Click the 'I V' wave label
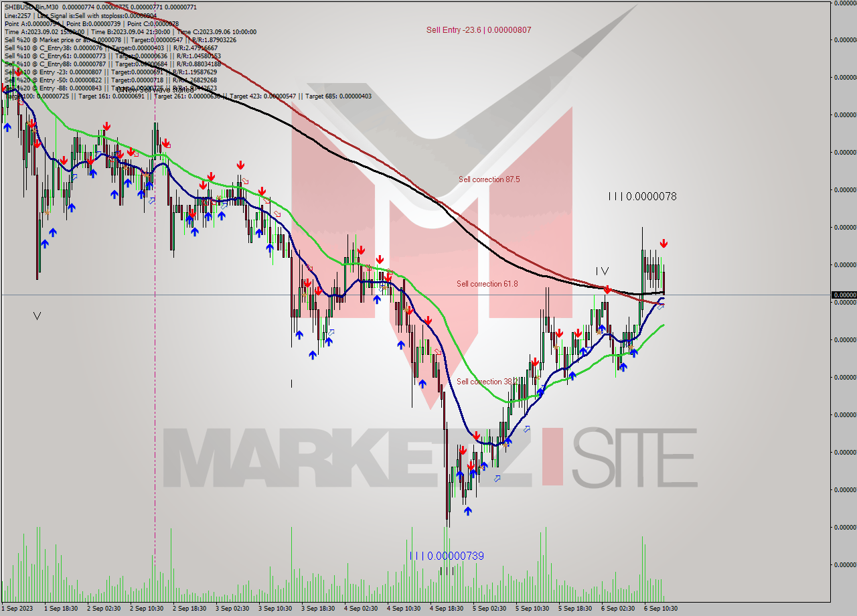857x616 pixels. click(602, 271)
